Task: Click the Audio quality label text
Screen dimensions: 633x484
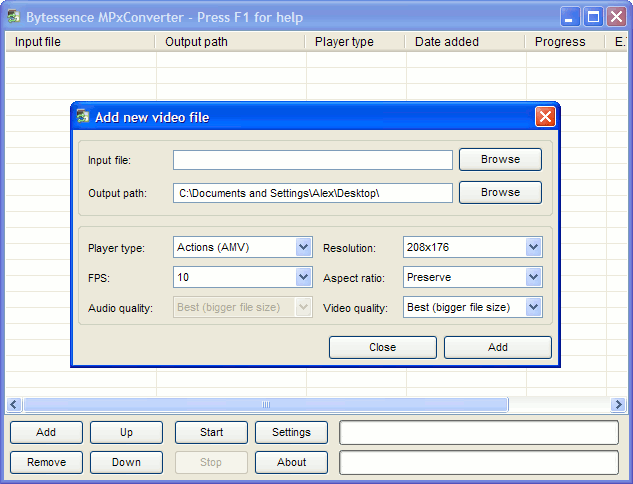Action: (120, 308)
